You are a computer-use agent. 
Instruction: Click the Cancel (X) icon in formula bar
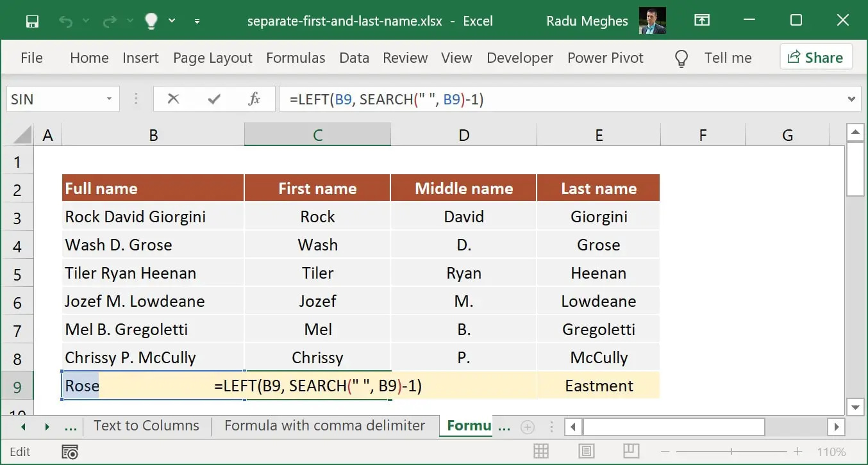174,99
